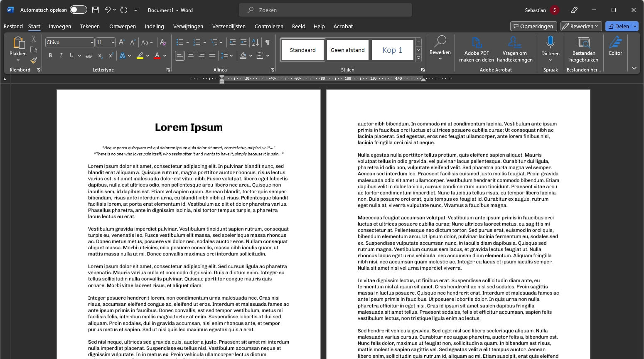Image resolution: width=644 pixels, height=359 pixels.
Task: Decrease paragraph indent
Action: pyautogui.click(x=232, y=42)
